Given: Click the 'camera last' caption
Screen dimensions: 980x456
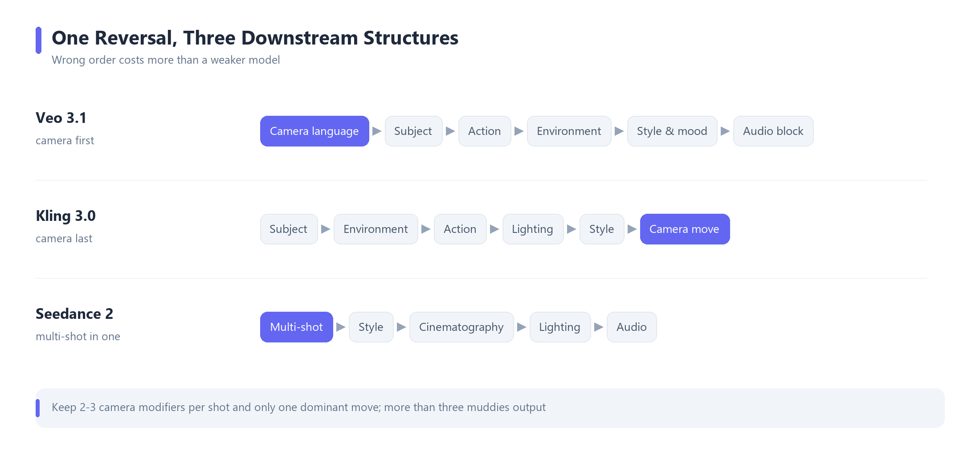Looking at the screenshot, I should (x=64, y=239).
